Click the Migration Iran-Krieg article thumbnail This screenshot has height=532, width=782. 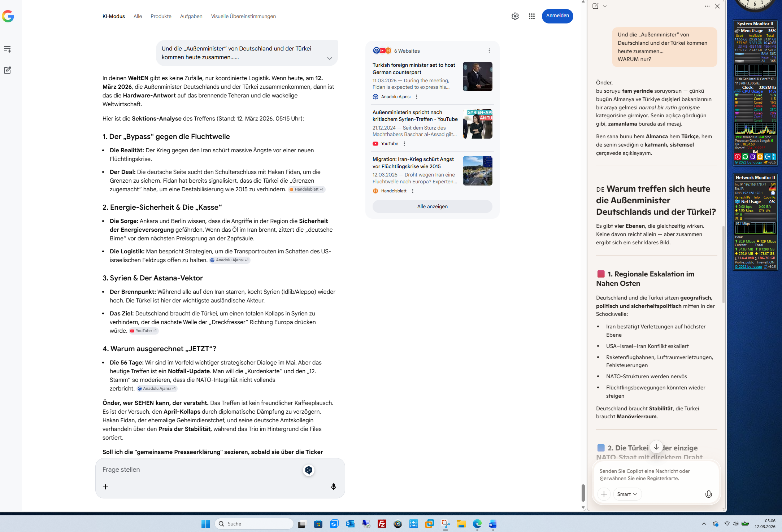pos(477,171)
